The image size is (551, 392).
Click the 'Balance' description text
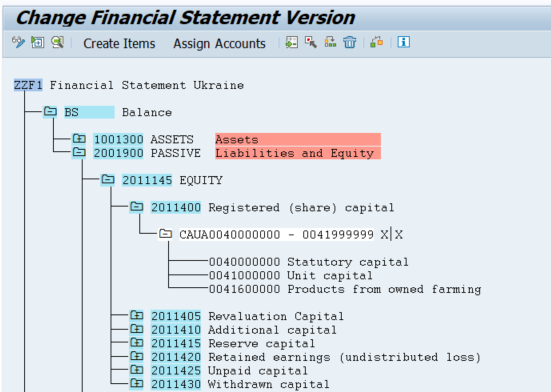tap(147, 112)
